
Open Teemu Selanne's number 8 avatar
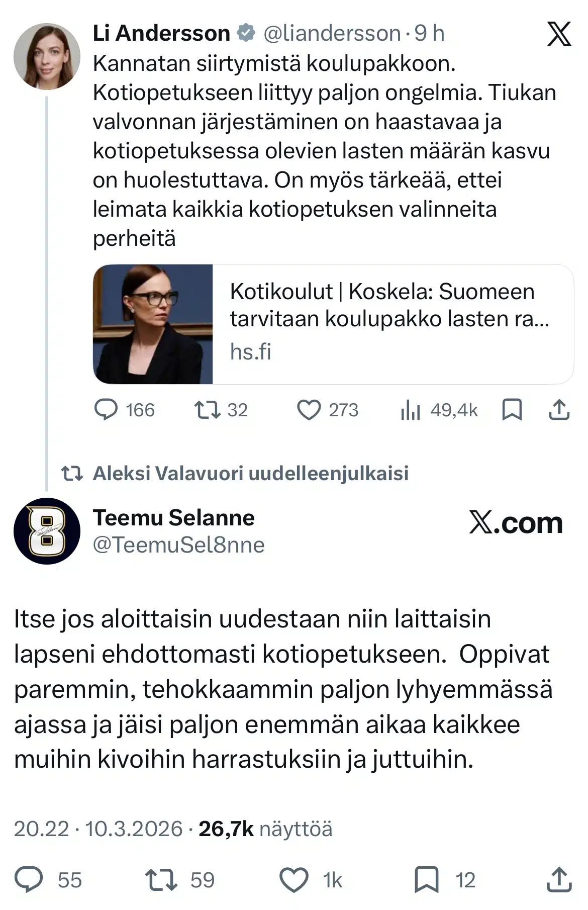click(x=47, y=531)
